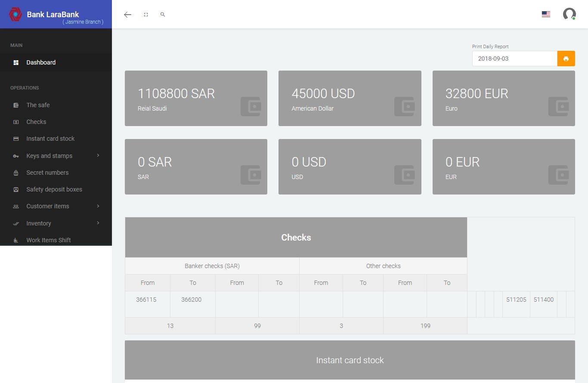Click the back arrow navigation button
The height and width of the screenshot is (383, 588).
click(127, 14)
